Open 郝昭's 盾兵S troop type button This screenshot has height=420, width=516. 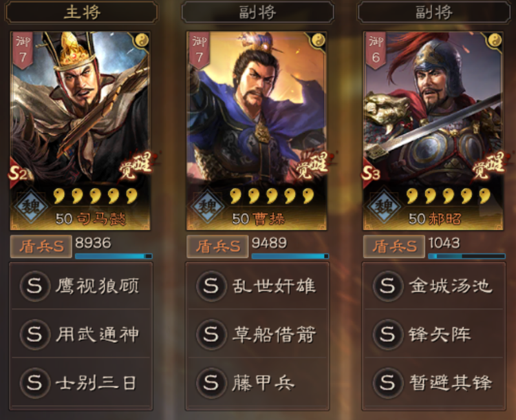[394, 246]
